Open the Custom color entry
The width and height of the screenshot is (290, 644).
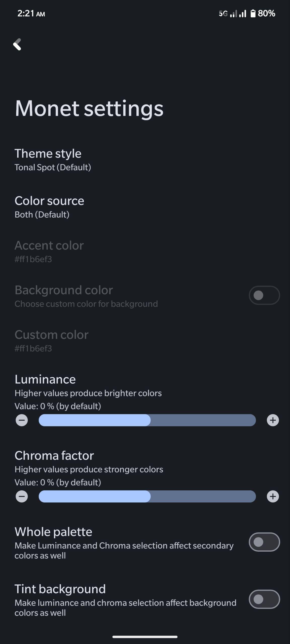pyautogui.click(x=145, y=341)
